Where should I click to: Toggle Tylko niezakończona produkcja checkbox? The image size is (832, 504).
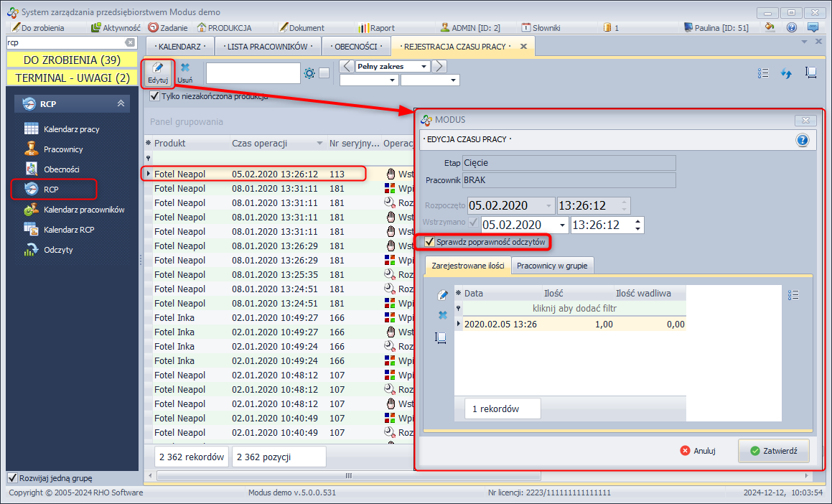(155, 95)
